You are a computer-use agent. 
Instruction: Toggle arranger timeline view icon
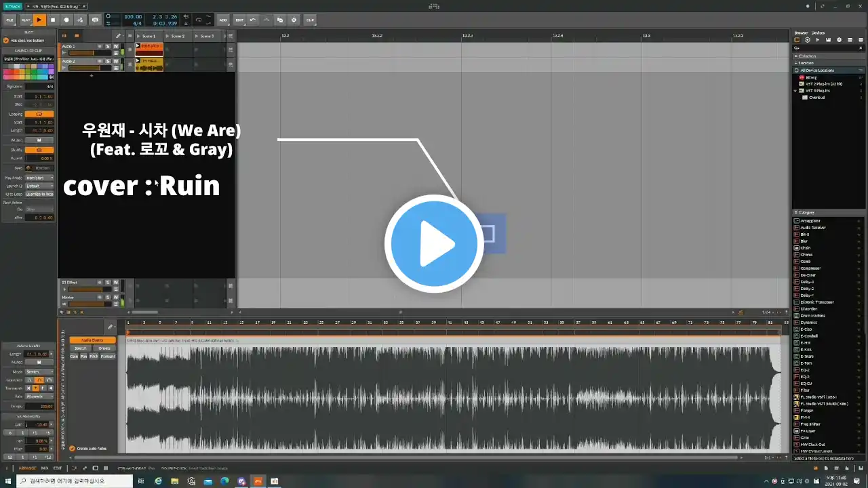coord(77,36)
